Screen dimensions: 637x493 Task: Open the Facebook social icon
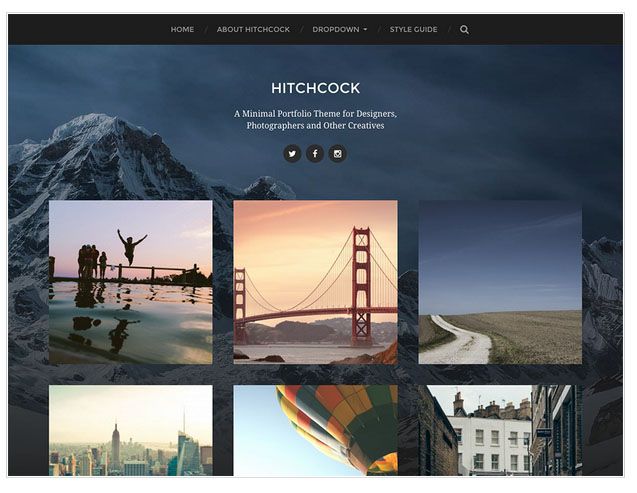315,154
